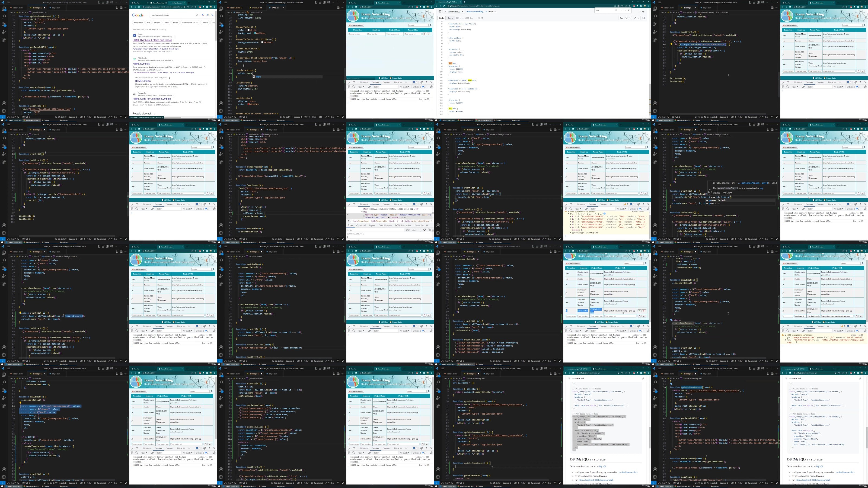Viewport: 868px width, 488px height.
Task: Open Accounts icon in VS Code beside Google results
Action: pyautogui.click(x=4, y=103)
